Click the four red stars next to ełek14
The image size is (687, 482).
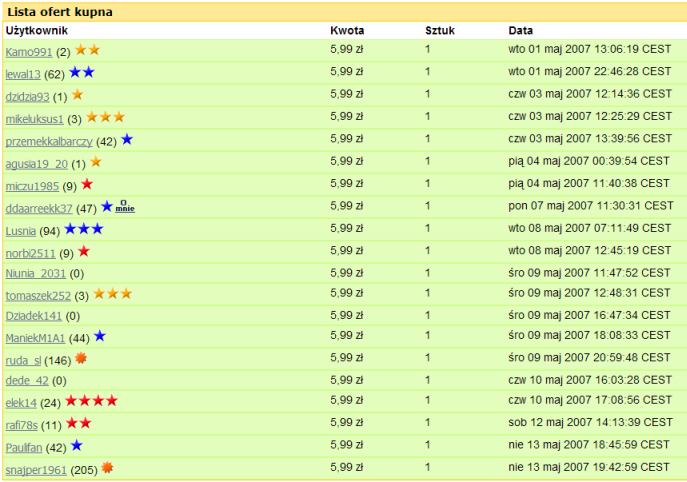[92, 400]
